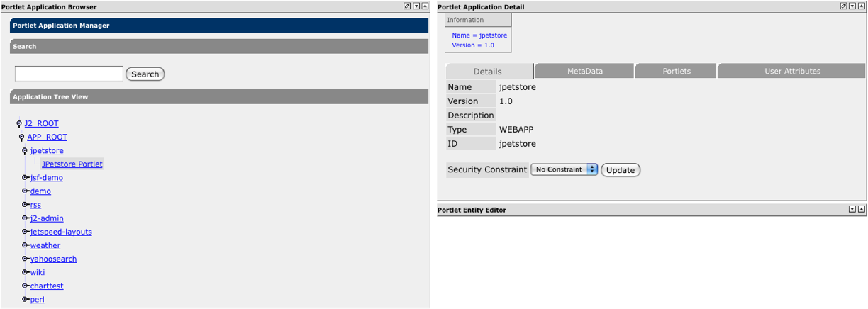This screenshot has width=868, height=309.
Task: Switch to the Portlets tab
Action: (x=676, y=72)
